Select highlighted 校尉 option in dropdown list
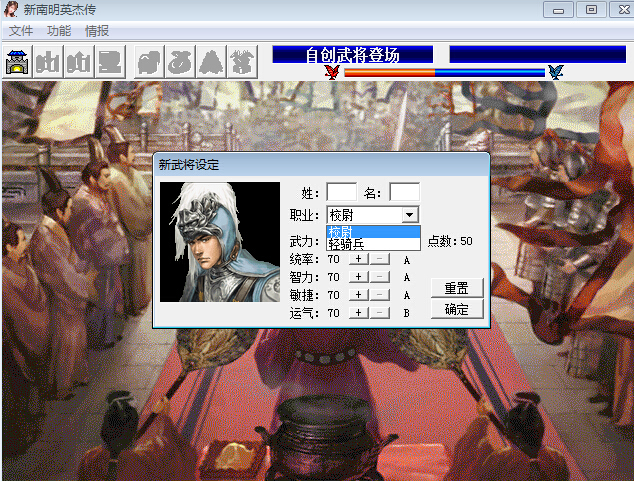The width and height of the screenshot is (634, 481). (x=373, y=232)
